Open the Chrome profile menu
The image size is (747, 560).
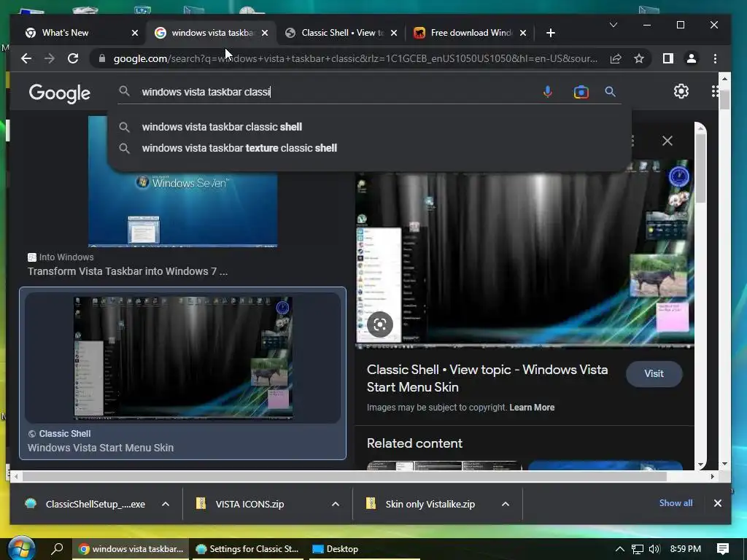tap(692, 58)
